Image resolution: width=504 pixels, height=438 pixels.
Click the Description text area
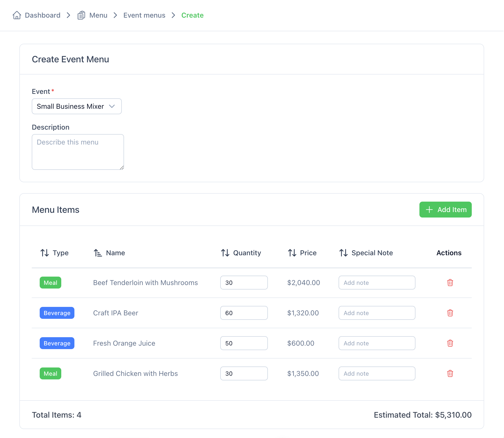click(x=78, y=152)
